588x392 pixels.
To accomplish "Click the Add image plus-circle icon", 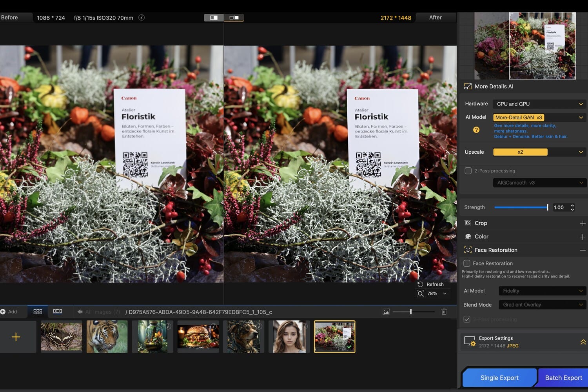I will [3, 312].
